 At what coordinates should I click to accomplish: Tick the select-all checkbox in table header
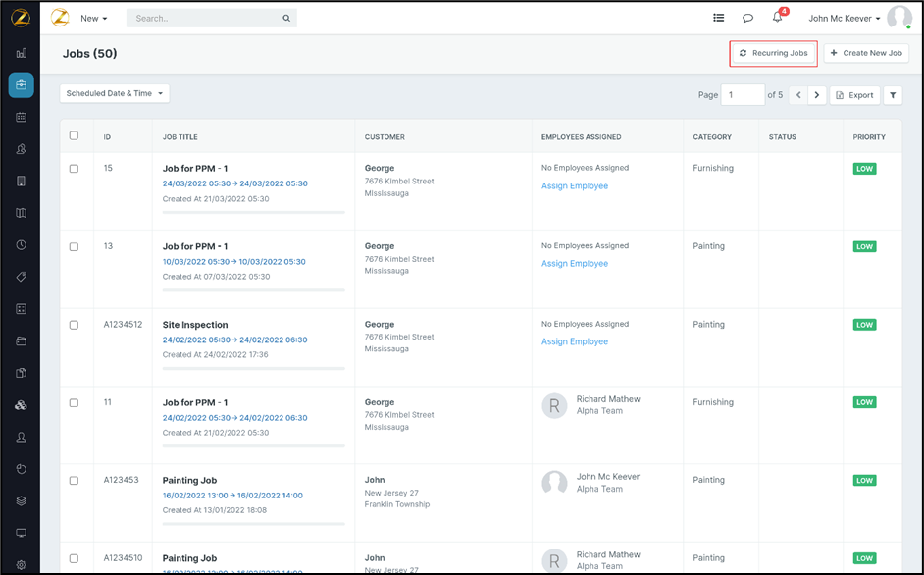click(x=74, y=136)
